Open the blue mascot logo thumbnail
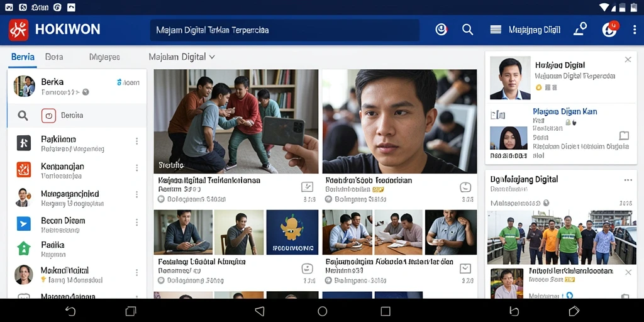 pos(292,233)
